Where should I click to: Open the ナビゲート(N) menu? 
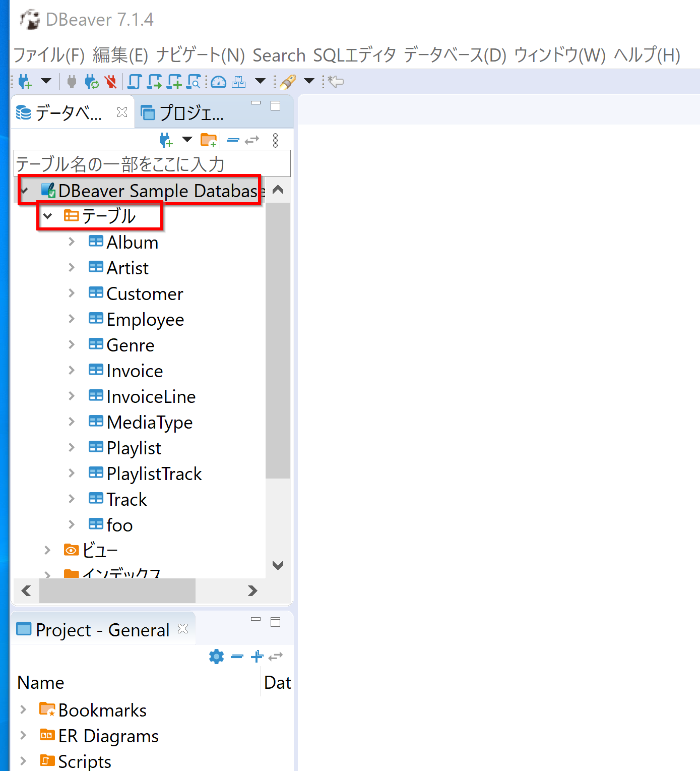click(x=200, y=55)
